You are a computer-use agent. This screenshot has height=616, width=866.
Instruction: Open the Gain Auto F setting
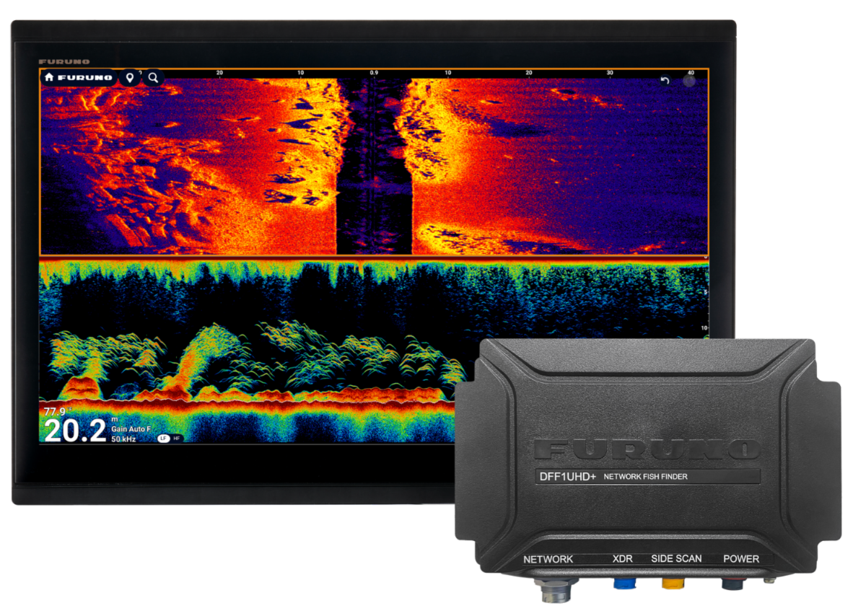(131, 429)
